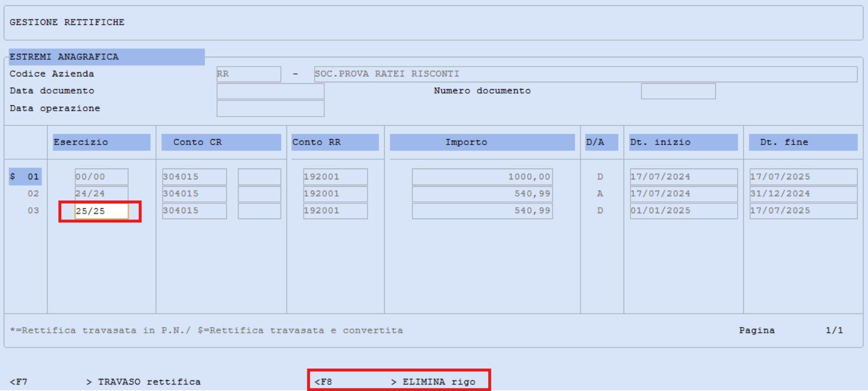Click the Importo column header
Viewport: 868px width, 391px height.
click(x=482, y=142)
